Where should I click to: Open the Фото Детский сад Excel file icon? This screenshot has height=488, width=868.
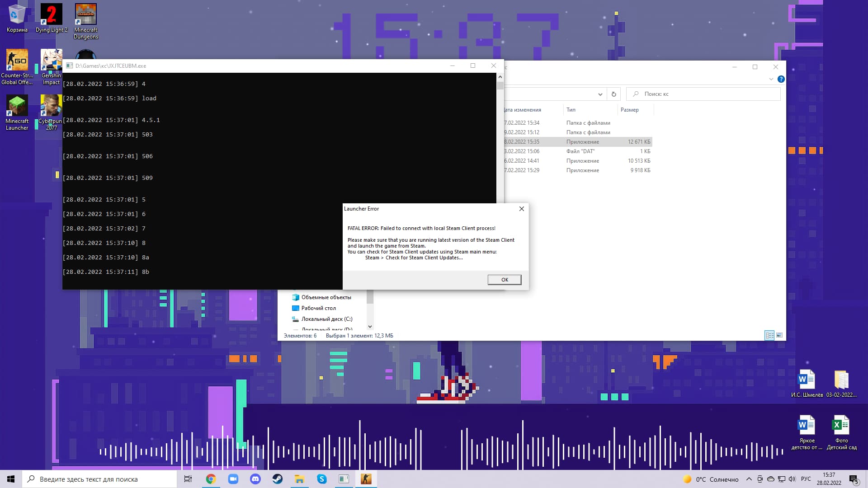(x=841, y=432)
